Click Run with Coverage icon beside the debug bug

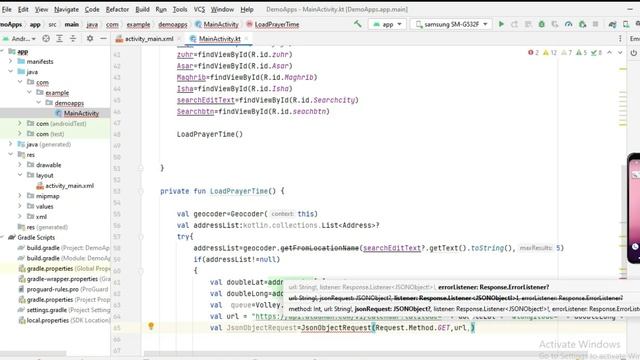pyautogui.click(x=555, y=24)
